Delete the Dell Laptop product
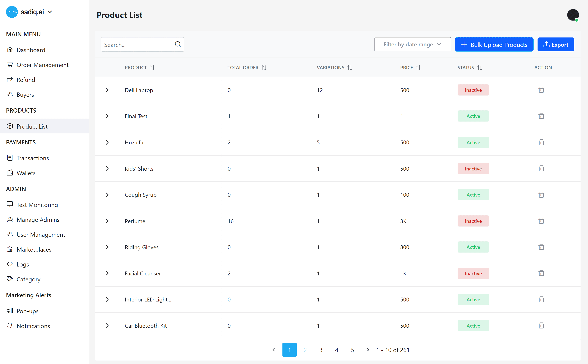Image resolution: width=588 pixels, height=364 pixels. (541, 90)
